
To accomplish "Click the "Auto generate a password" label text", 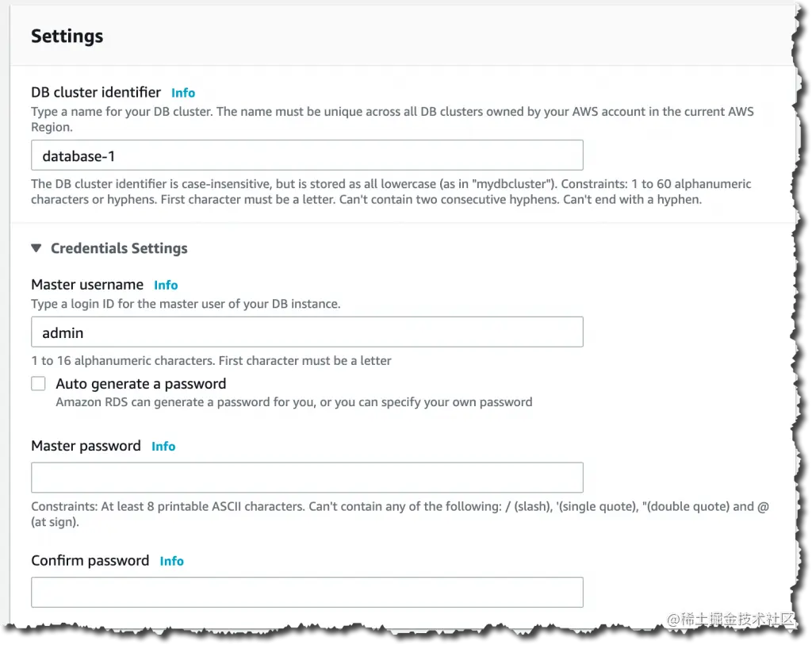I will point(140,384).
